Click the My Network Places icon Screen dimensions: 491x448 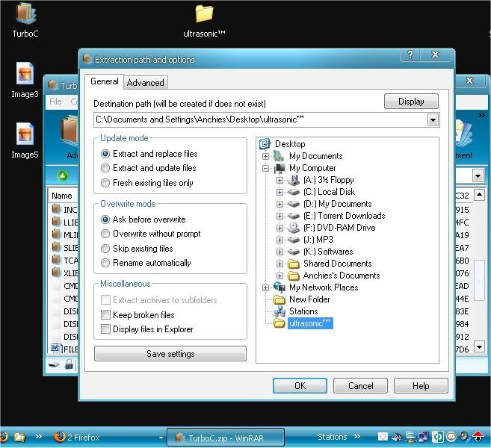pos(280,287)
